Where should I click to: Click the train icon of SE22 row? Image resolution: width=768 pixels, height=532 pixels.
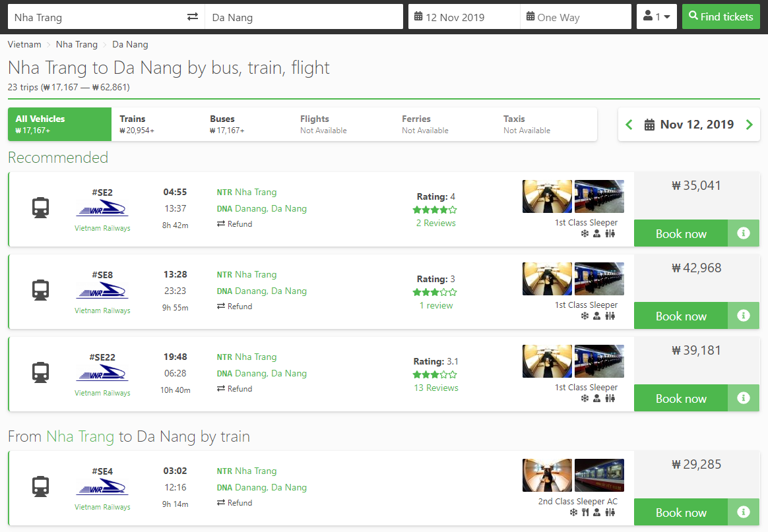click(x=41, y=372)
